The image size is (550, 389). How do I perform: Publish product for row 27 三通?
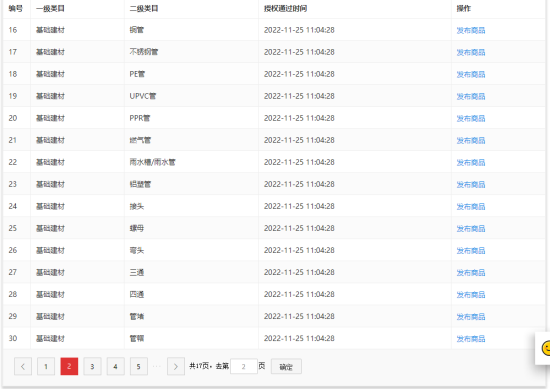471,273
